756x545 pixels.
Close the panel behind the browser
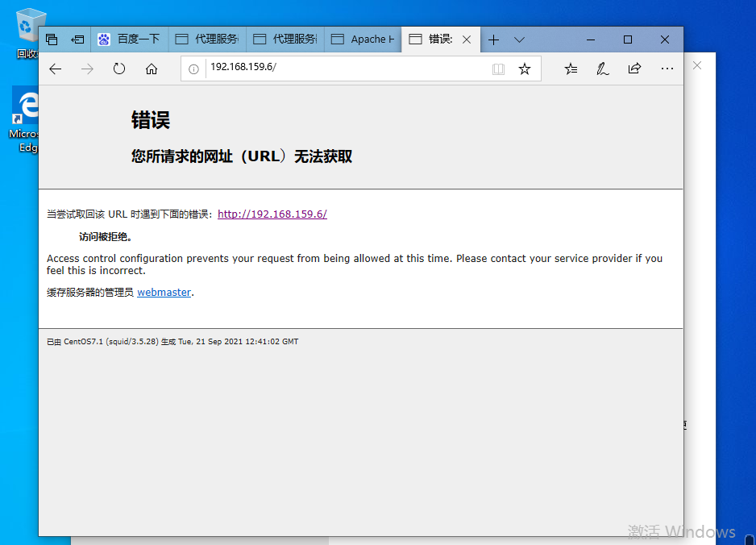pos(697,65)
